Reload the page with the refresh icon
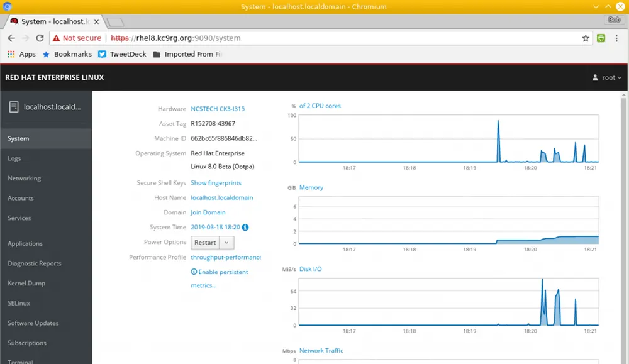629x364 pixels. click(40, 38)
